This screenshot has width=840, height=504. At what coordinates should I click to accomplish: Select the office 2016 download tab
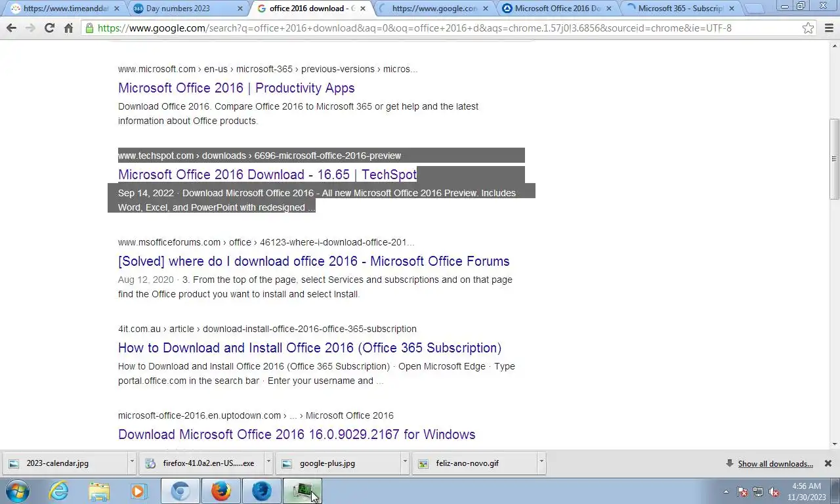tap(312, 9)
